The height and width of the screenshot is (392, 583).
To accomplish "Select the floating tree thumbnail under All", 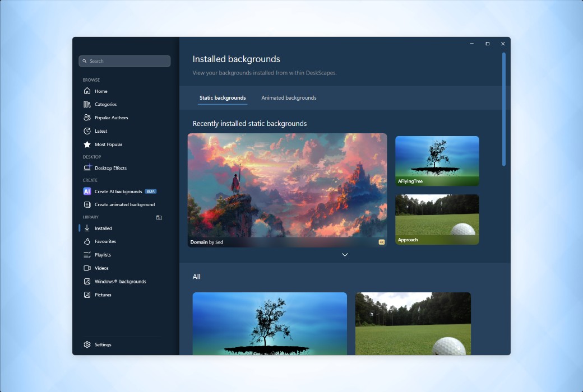I will click(x=270, y=323).
